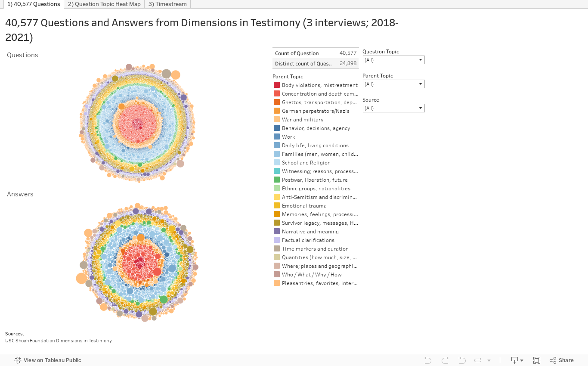This screenshot has width=588, height=366.
Task: Click the Distinct count value 24,898
Action: (348, 64)
